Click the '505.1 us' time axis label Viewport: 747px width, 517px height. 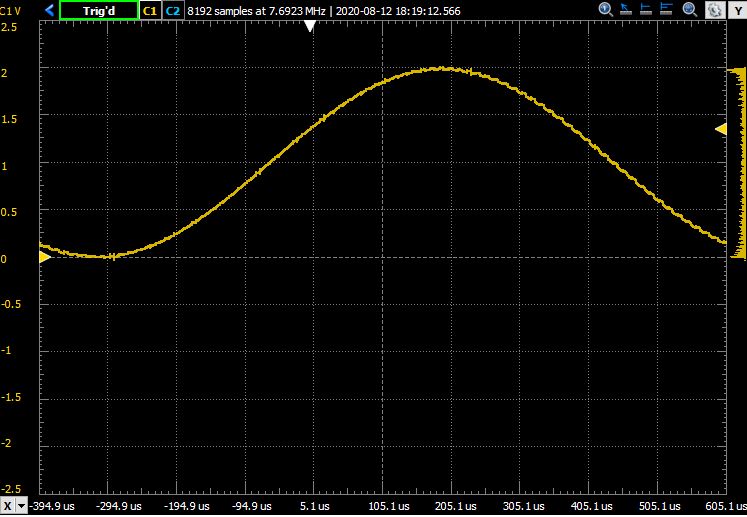[659, 506]
